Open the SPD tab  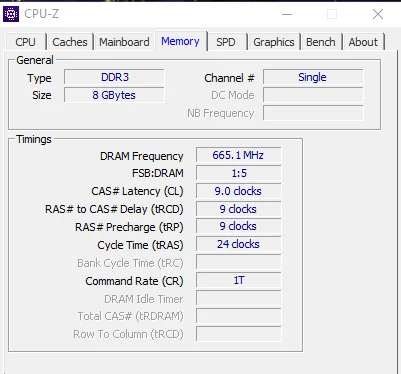pyautogui.click(x=226, y=42)
